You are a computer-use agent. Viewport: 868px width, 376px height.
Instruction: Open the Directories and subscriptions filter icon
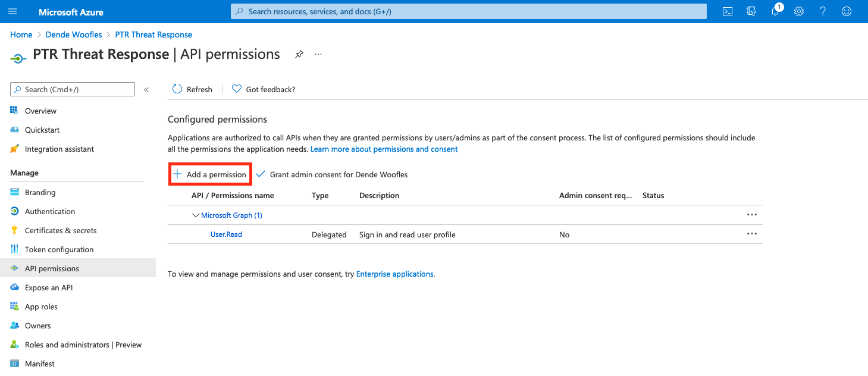tap(751, 11)
